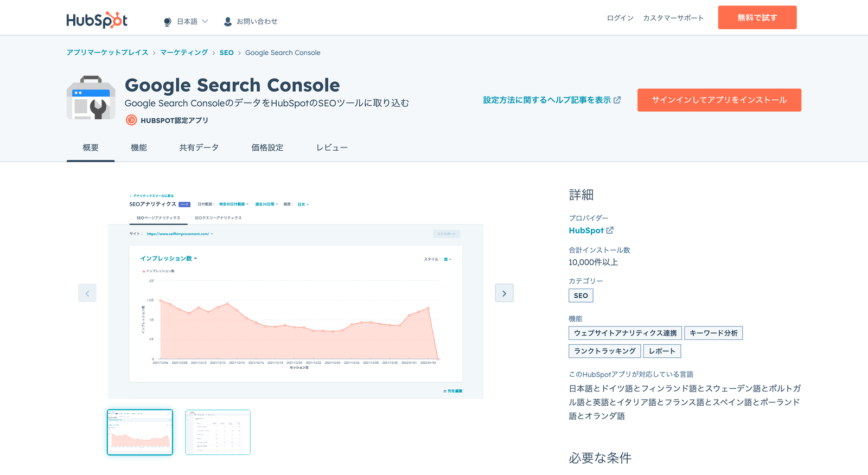
Task: Select the first chart screenshot thumbnail
Action: [x=140, y=432]
